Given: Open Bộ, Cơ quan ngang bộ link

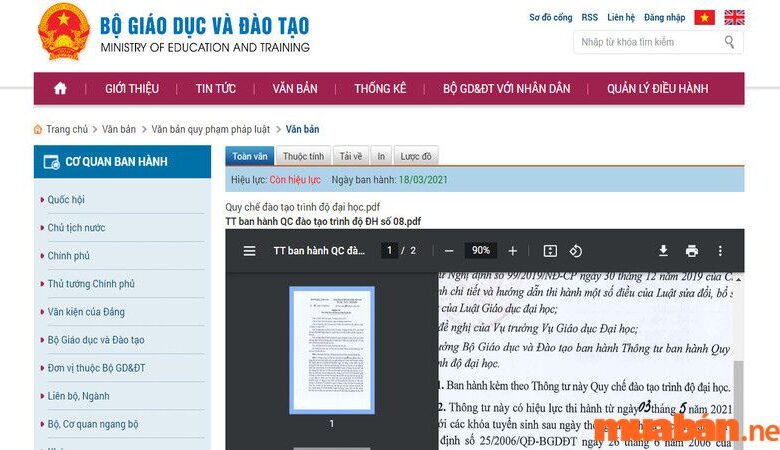Looking at the screenshot, I should 93,424.
